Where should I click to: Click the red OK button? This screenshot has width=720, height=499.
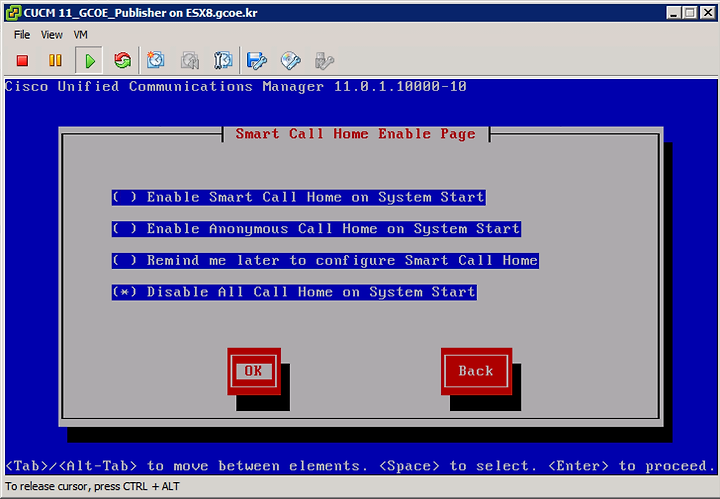(x=254, y=371)
